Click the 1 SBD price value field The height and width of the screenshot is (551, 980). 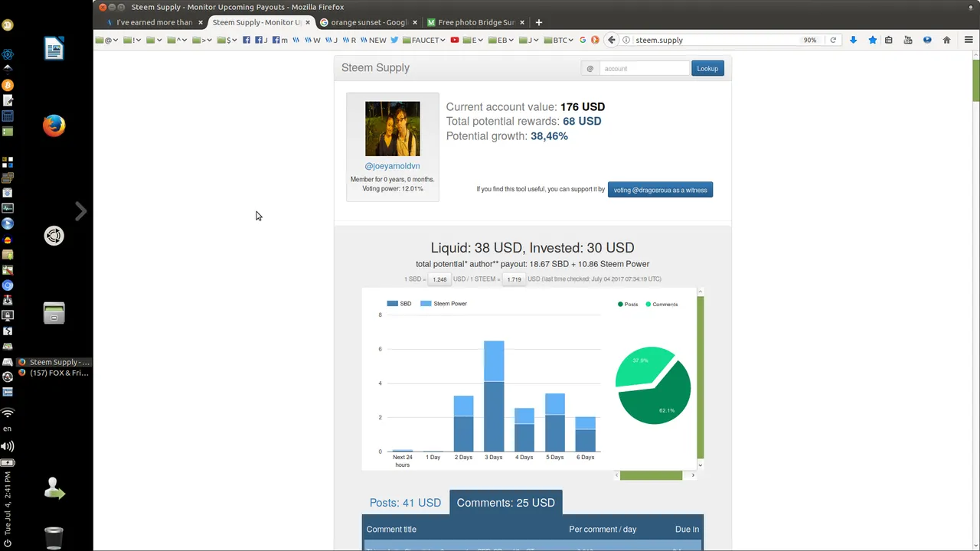[x=439, y=279]
